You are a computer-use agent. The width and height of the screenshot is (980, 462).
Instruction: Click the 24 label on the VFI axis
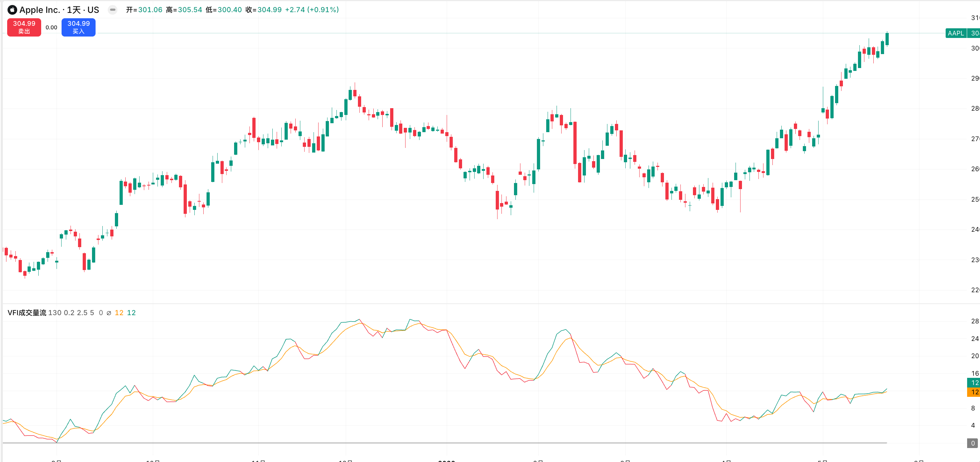(x=975, y=339)
